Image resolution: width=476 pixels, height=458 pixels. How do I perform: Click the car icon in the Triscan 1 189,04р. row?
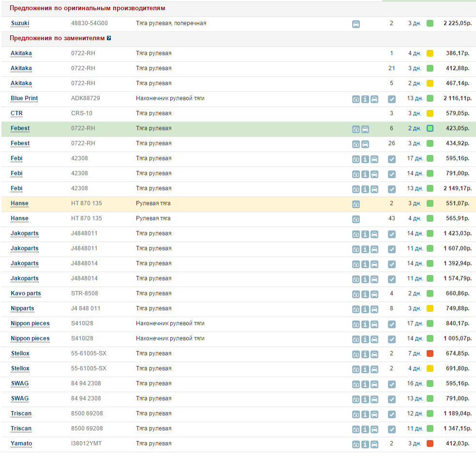click(x=374, y=414)
